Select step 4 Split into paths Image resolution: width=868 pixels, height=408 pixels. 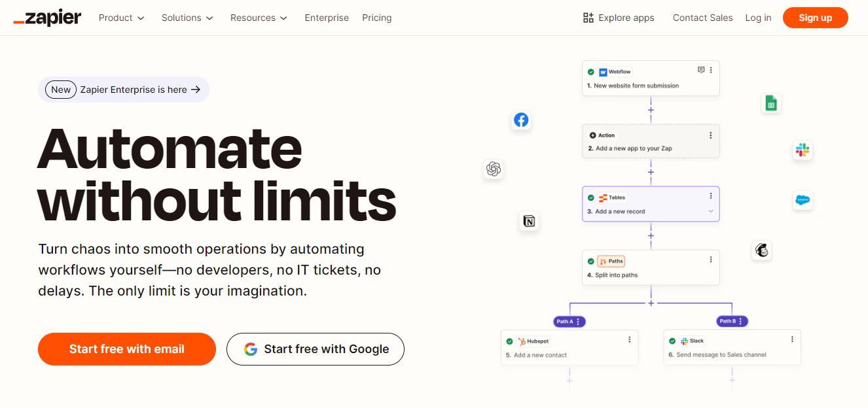(651, 267)
